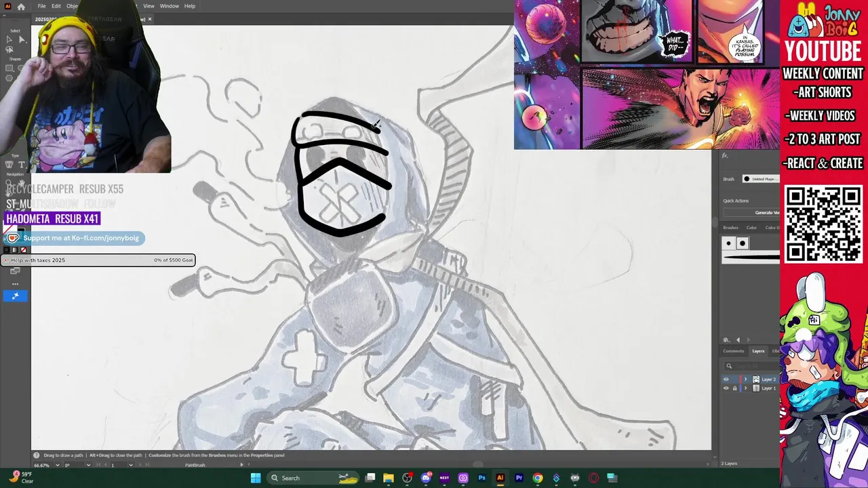Screen dimensions: 868x488
Task: Hide Layer 1 with its eye icon
Action: (x=726, y=388)
